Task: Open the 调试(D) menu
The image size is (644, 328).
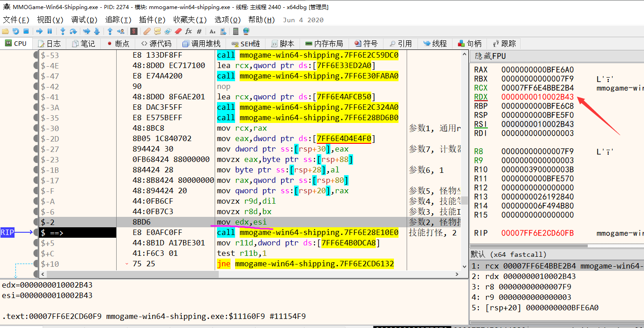Action: point(84,20)
